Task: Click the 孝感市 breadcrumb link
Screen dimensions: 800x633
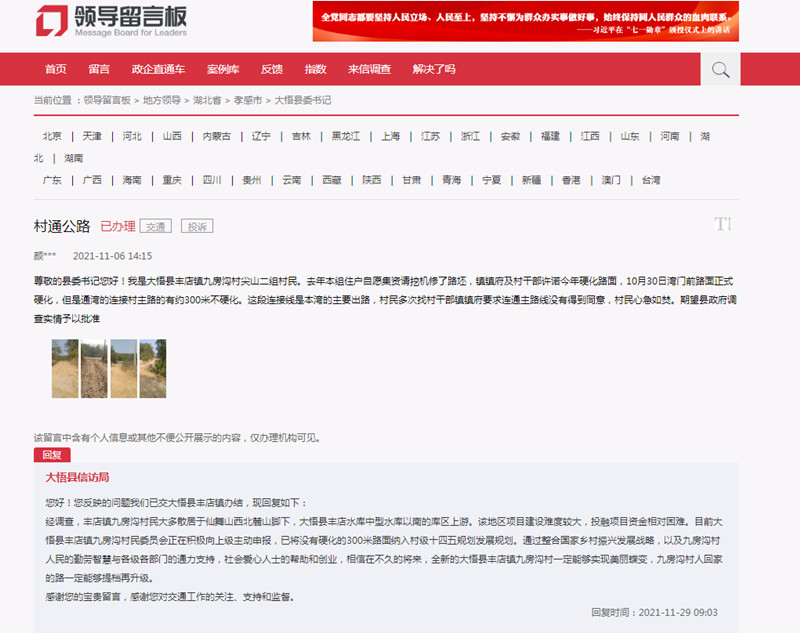Action: pos(248,100)
